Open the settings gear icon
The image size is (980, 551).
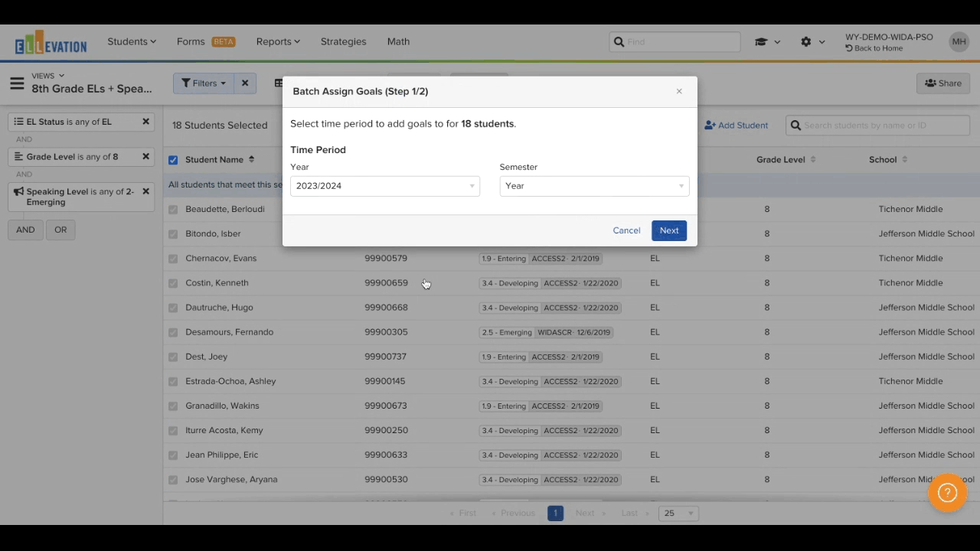pos(806,42)
